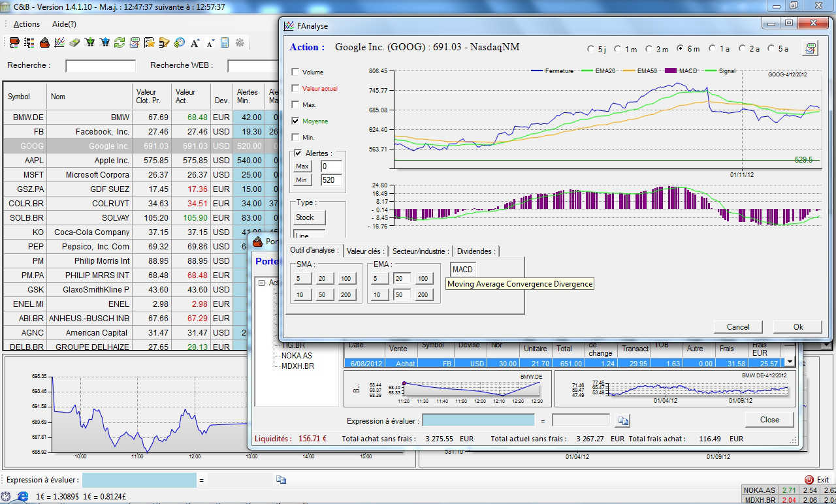Open the Aide(?) menu
Viewport: 836px width, 504px height.
[63, 24]
